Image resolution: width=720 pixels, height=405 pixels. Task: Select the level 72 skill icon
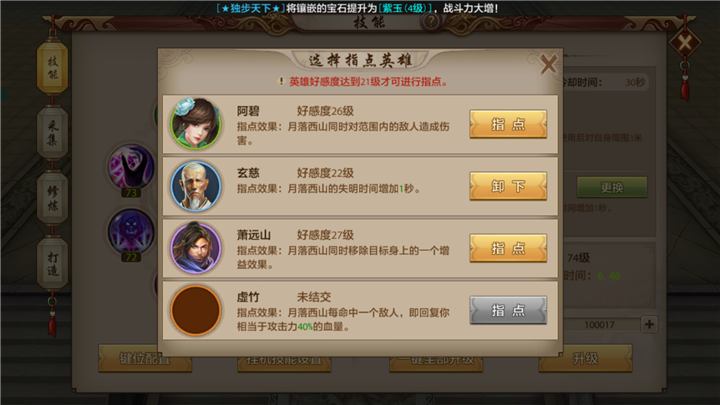[131, 232]
